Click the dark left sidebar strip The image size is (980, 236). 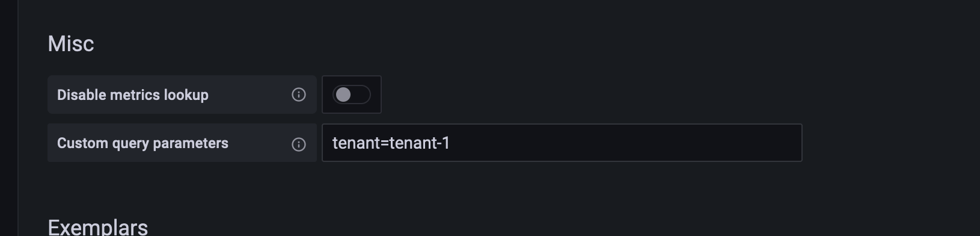click(x=9, y=118)
